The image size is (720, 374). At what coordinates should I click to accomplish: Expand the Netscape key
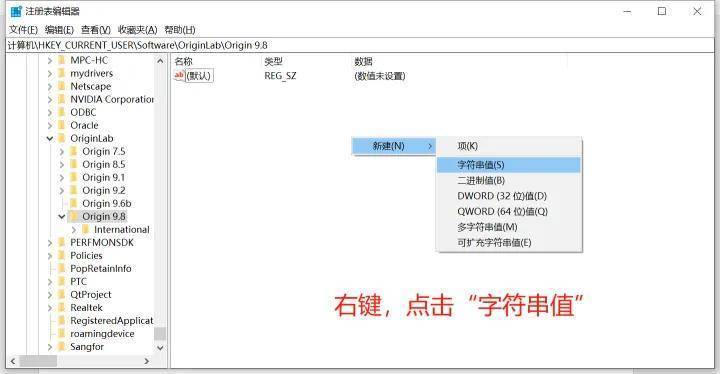[50, 86]
